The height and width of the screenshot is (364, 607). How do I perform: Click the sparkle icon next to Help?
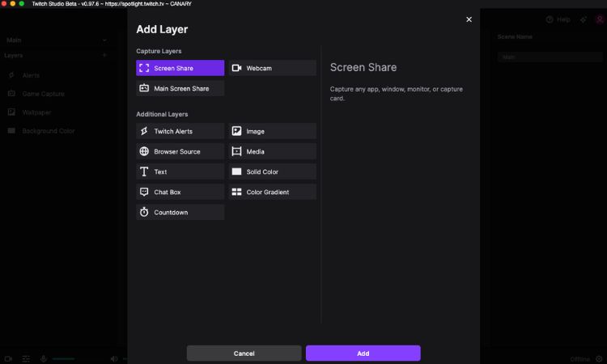584,19
